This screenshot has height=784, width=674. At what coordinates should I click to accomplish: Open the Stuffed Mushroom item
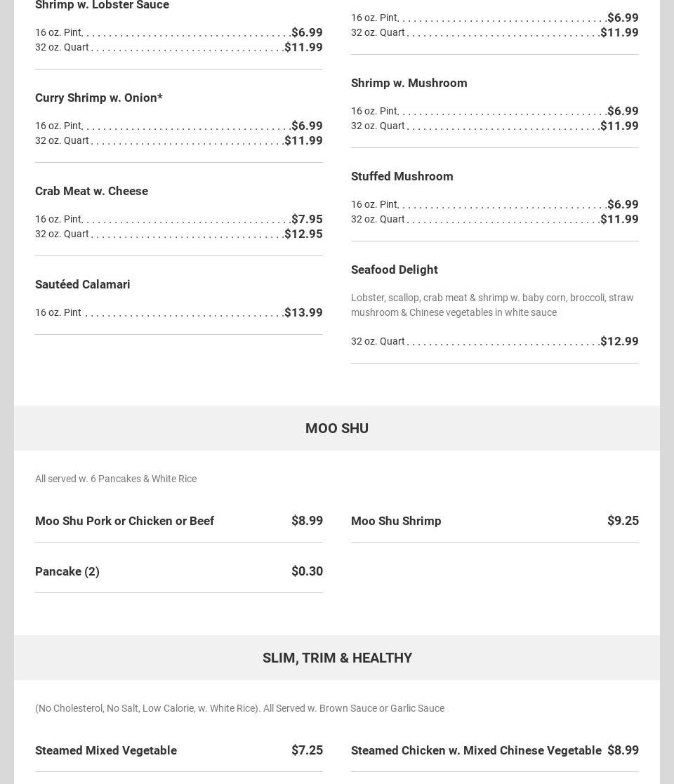click(402, 176)
